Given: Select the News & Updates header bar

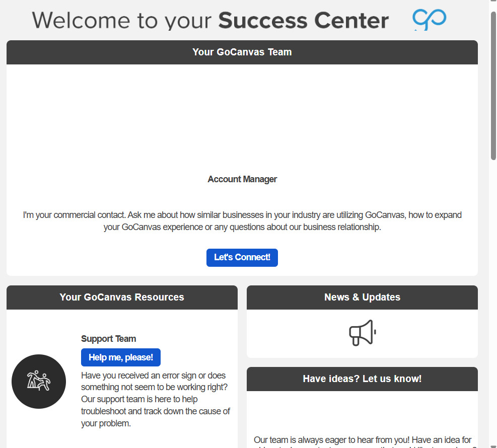Looking at the screenshot, I should (362, 297).
